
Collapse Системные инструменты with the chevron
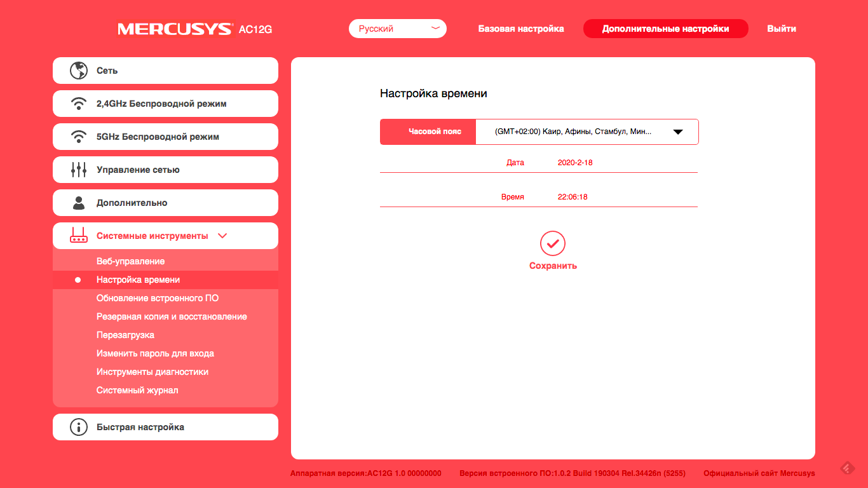click(222, 236)
